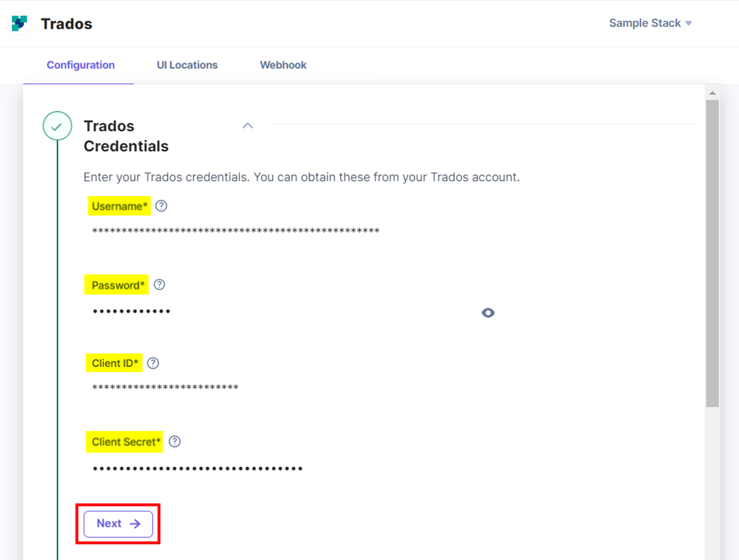Click the scrollbar up arrow
The image size is (739, 560).
(x=712, y=93)
